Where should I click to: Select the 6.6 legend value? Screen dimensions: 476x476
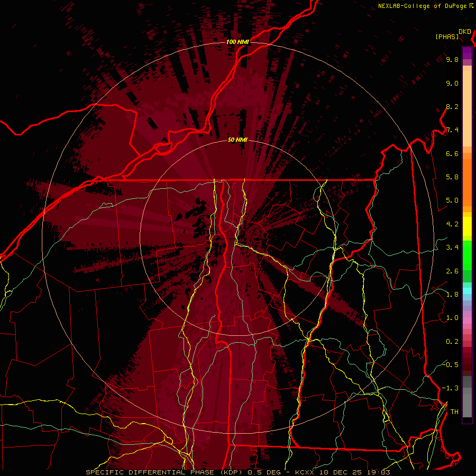(452, 153)
